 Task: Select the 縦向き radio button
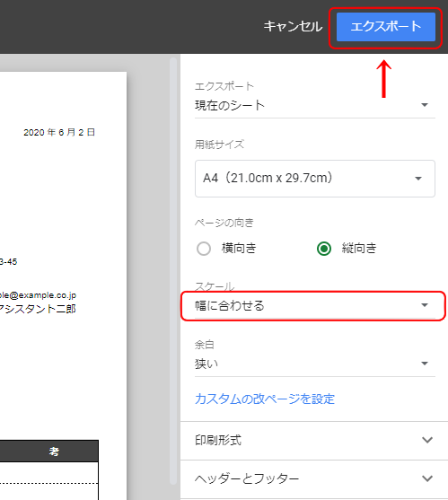click(324, 249)
